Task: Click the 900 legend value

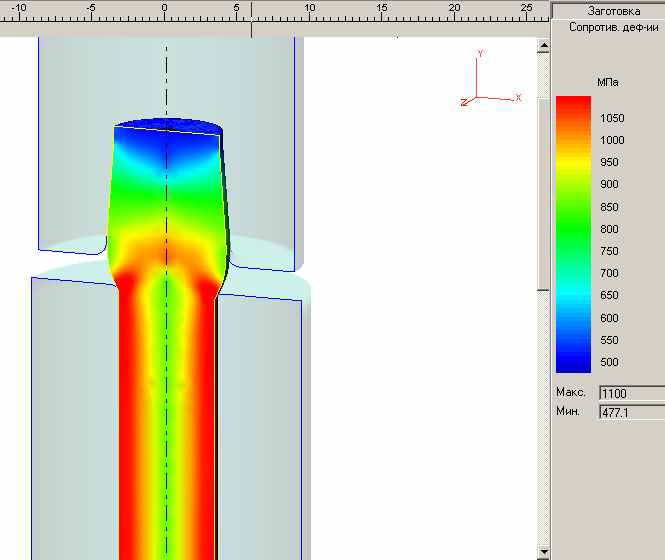Action: (609, 184)
